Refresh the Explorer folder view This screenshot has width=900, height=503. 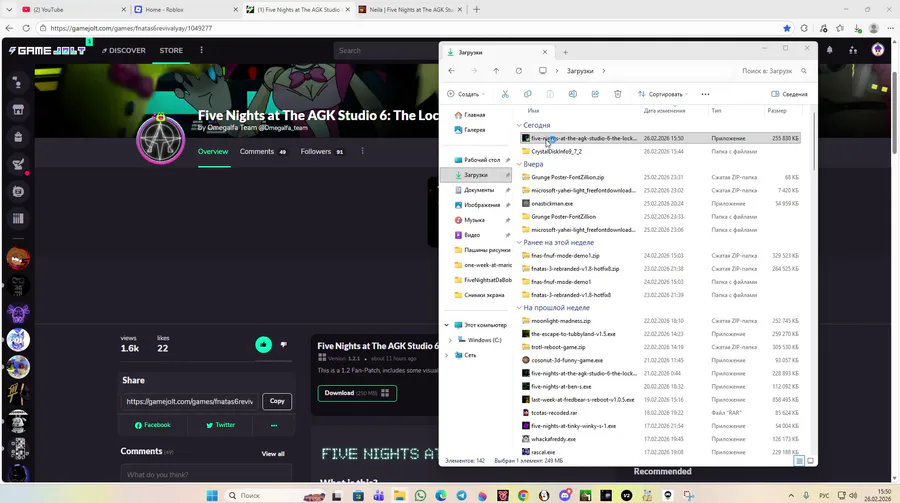tap(518, 71)
